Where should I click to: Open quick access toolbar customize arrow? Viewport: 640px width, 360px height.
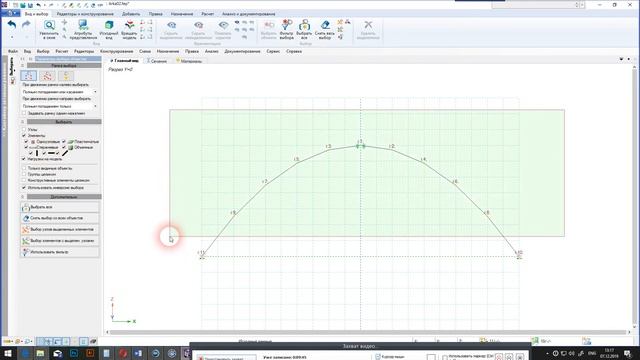(100, 5)
